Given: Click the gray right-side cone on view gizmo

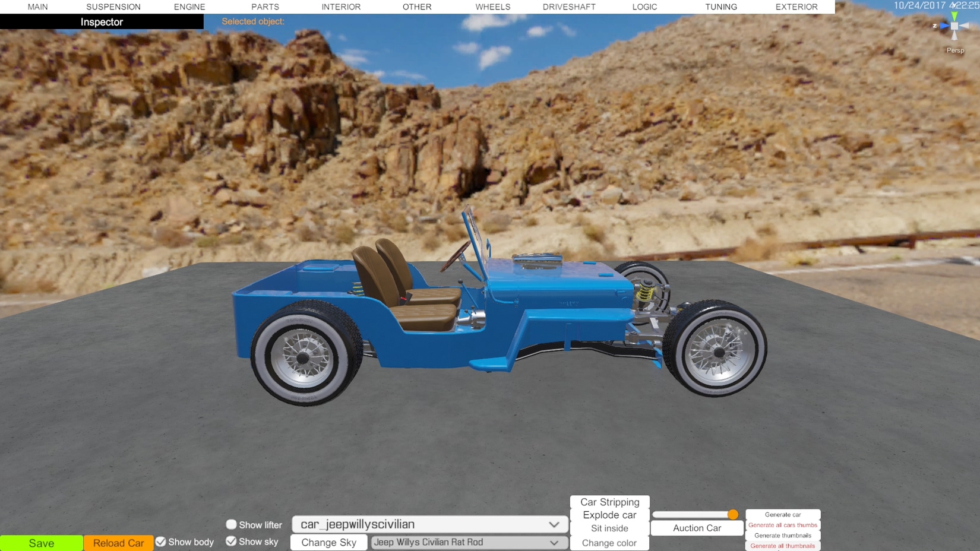Looking at the screenshot, I should [965, 26].
